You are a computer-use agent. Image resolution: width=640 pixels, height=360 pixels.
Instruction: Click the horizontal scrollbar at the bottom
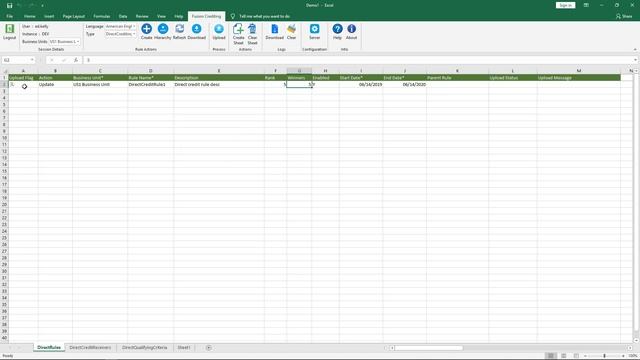[429, 348]
